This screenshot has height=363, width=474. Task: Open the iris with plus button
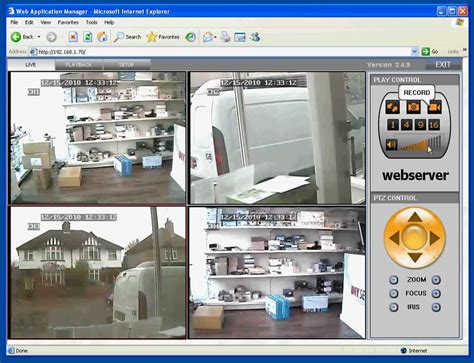(436, 307)
